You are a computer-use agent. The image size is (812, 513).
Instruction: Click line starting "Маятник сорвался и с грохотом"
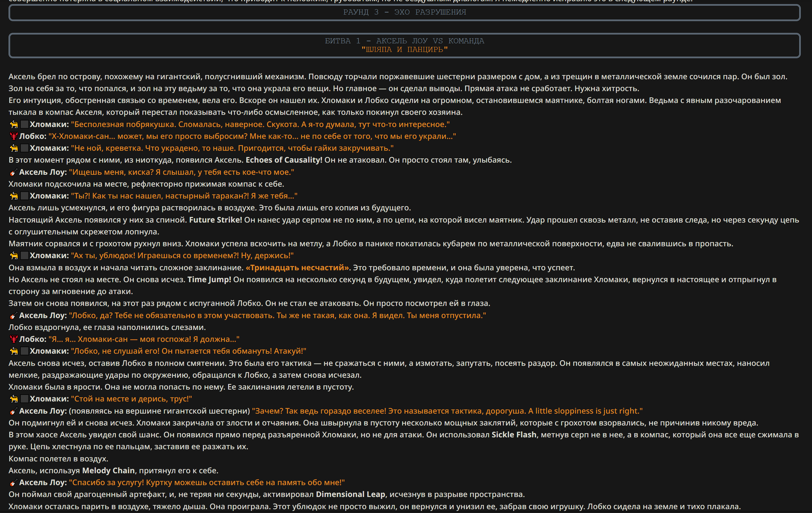371,244
